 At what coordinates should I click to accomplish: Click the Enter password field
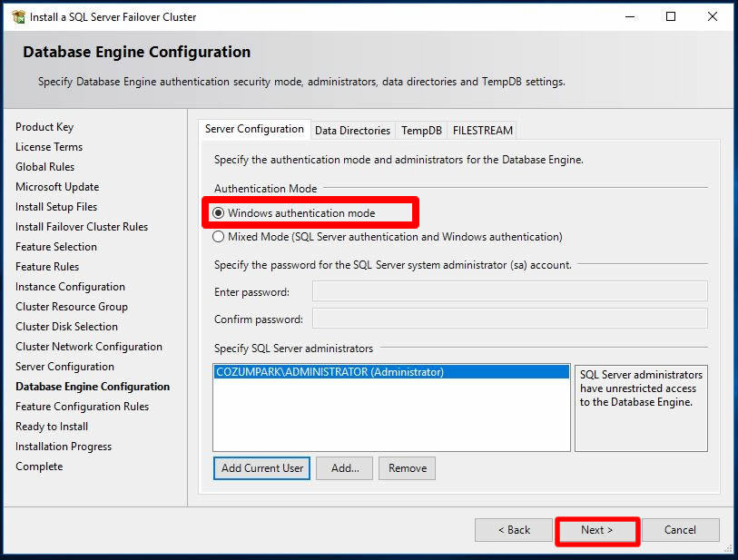(x=509, y=292)
